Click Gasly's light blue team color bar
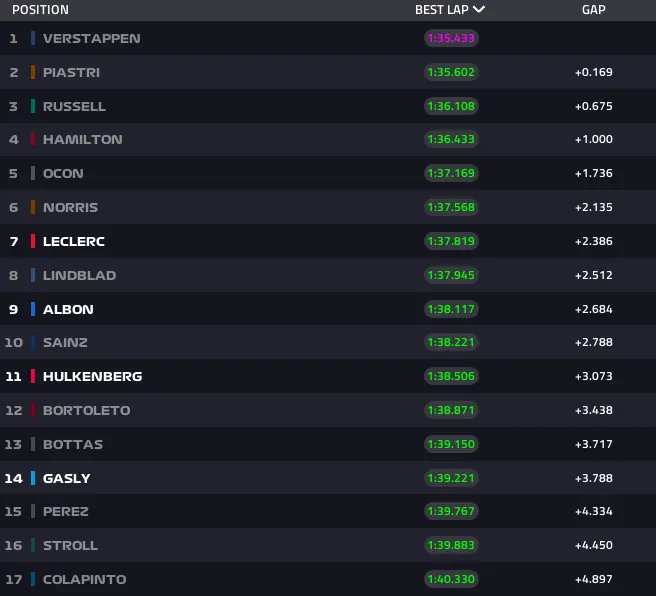This screenshot has width=656, height=596. pyautogui.click(x=33, y=478)
